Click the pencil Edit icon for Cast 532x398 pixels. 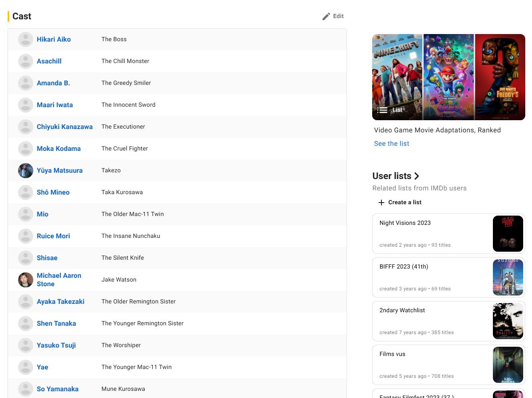(326, 16)
